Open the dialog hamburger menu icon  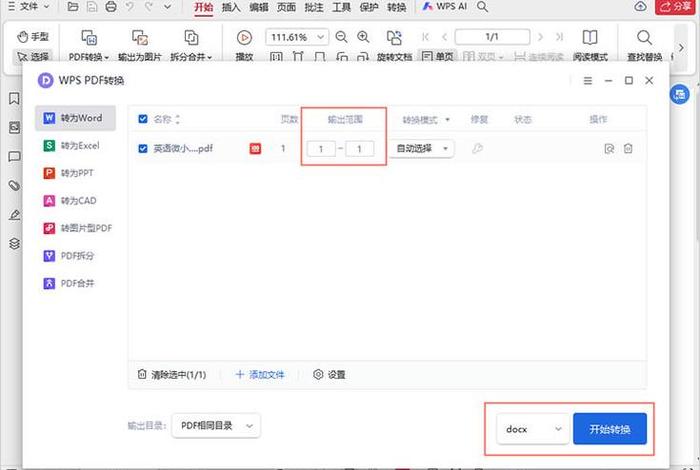click(588, 81)
